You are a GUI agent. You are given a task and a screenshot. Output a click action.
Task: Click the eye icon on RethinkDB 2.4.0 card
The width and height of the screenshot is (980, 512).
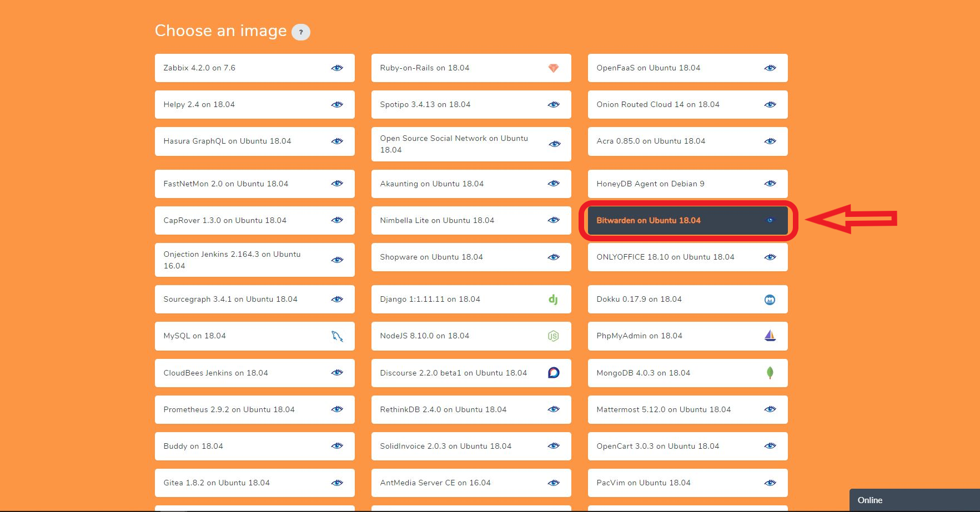(x=554, y=409)
